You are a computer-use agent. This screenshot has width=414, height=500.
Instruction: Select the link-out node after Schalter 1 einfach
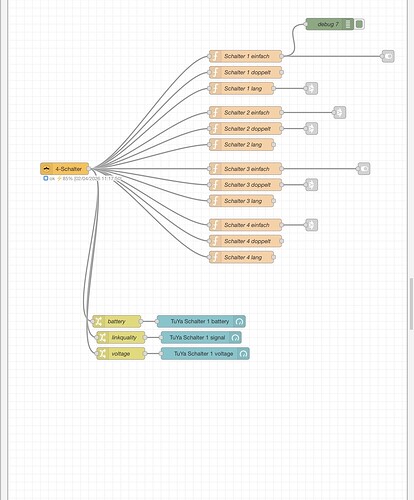click(388, 56)
